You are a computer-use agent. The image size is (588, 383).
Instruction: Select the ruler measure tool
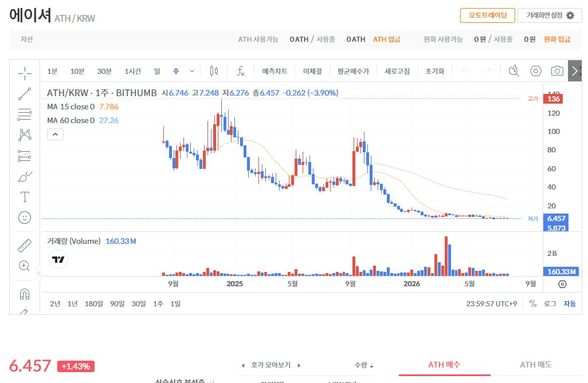tap(25, 246)
